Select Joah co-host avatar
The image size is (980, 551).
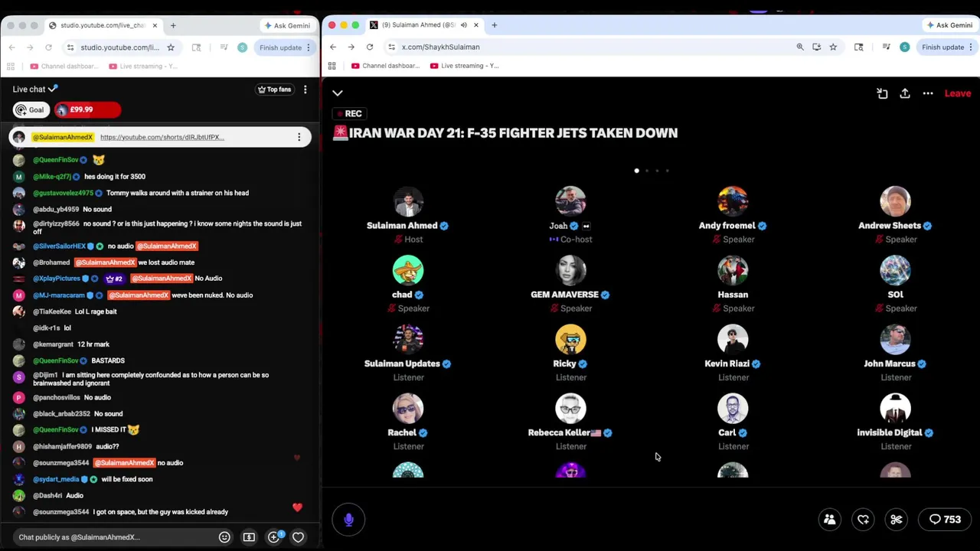570,201
